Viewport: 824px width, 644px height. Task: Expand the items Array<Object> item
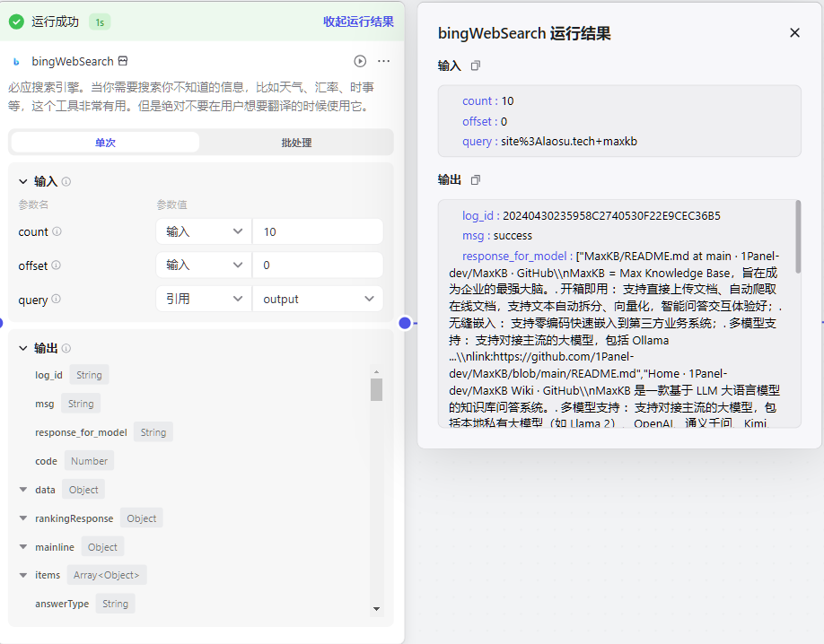[23, 575]
